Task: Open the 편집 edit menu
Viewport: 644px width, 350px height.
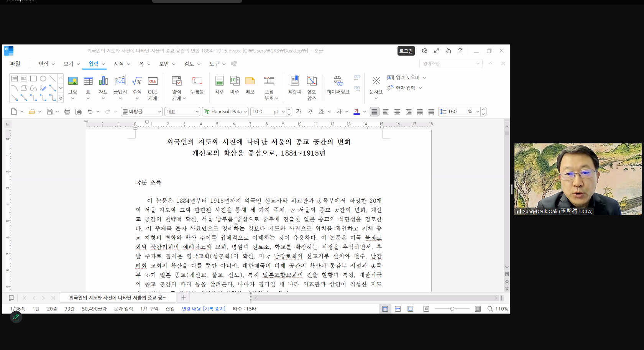Action: pos(46,64)
